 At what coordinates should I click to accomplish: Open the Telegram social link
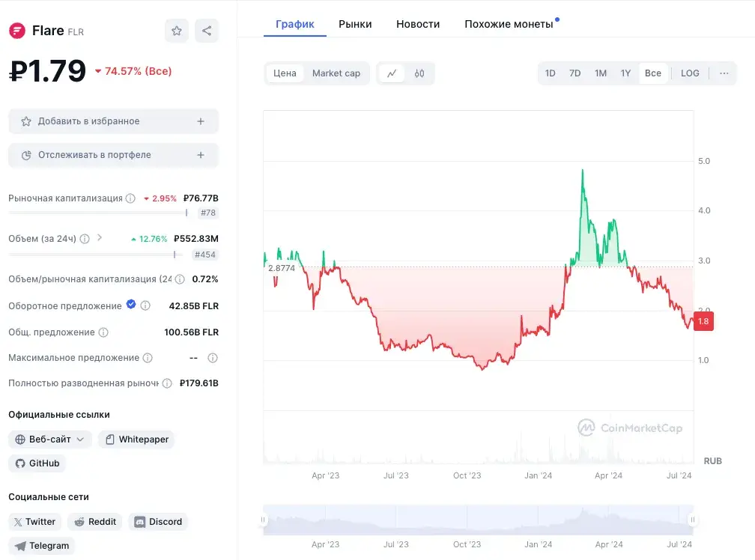(41, 546)
